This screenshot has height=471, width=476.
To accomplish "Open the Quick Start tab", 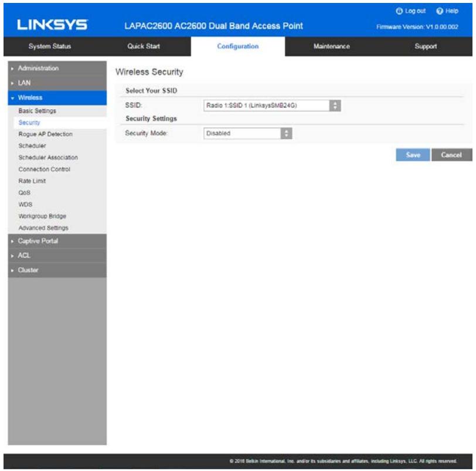I will [x=144, y=46].
